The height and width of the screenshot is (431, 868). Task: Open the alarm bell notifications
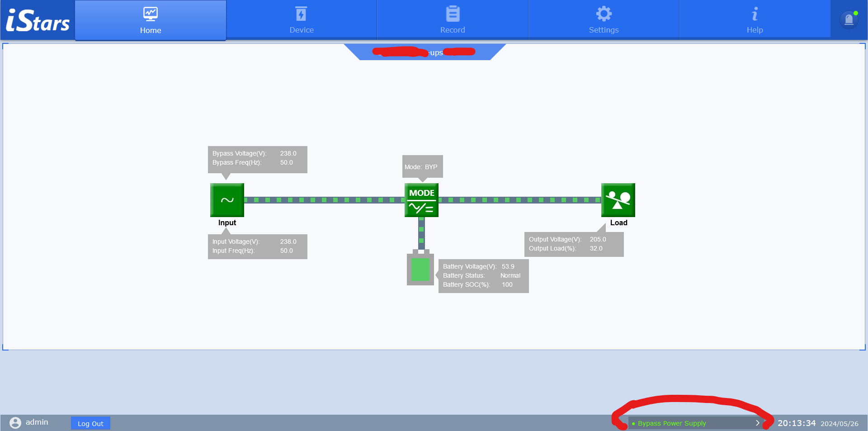[x=849, y=19]
